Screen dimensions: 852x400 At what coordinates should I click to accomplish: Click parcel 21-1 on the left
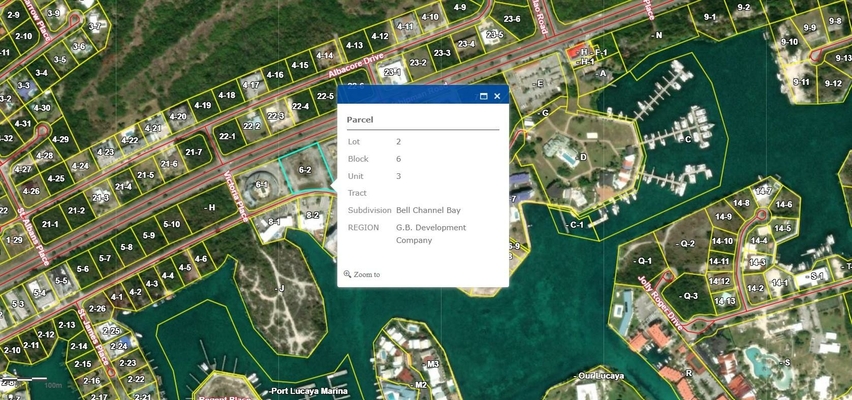point(50,225)
